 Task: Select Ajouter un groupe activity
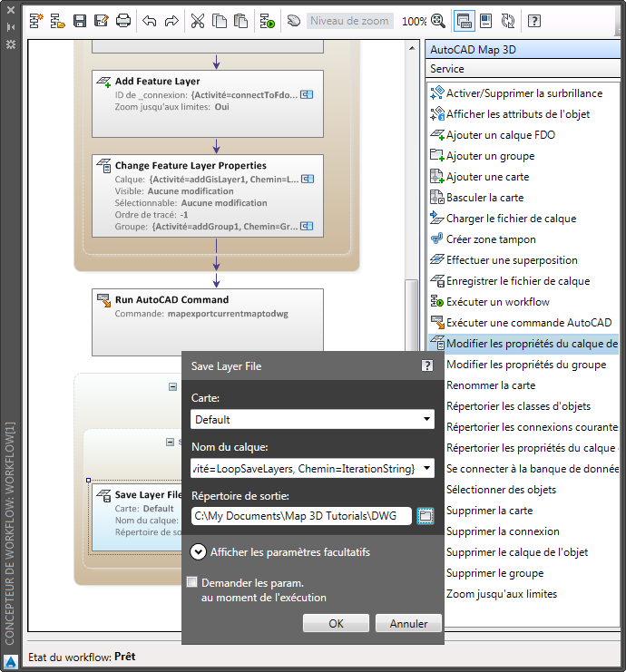pos(523,156)
